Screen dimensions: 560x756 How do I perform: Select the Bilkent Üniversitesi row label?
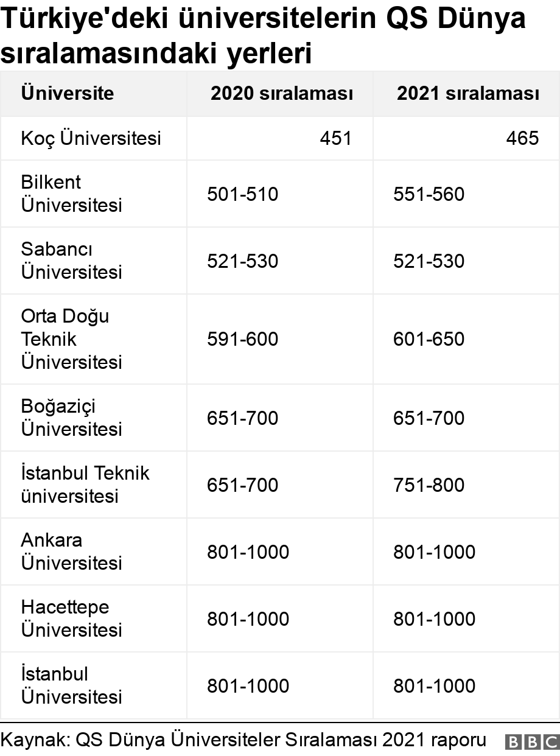point(71,194)
